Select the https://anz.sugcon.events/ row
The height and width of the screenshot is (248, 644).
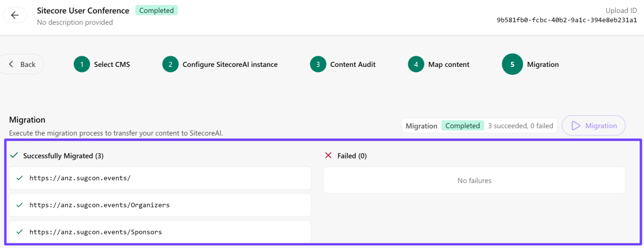pos(160,178)
